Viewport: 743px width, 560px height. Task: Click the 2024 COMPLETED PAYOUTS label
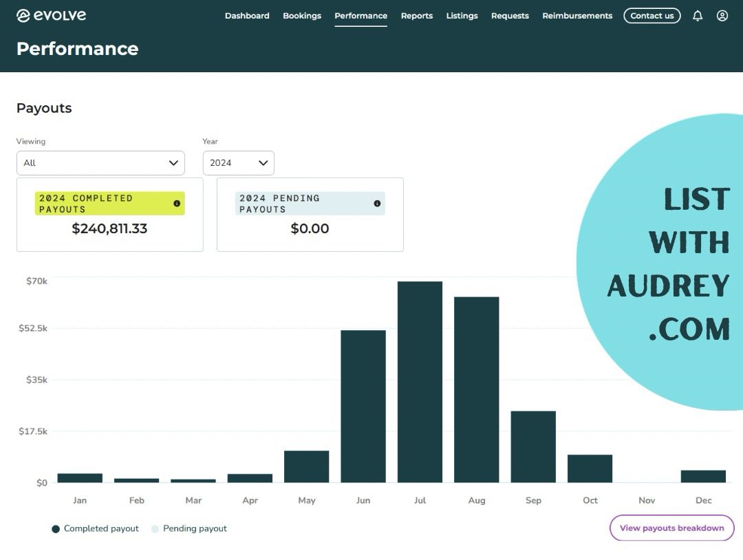click(86, 204)
